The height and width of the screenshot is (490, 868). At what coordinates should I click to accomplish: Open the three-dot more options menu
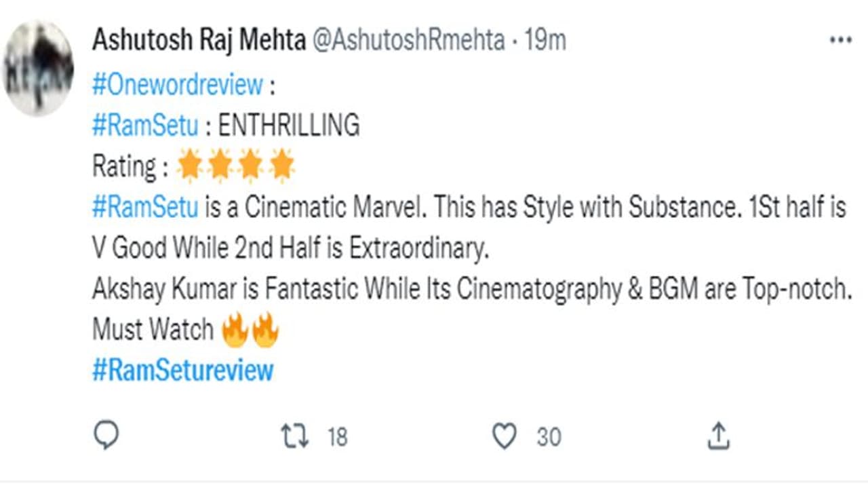pyautogui.click(x=840, y=41)
